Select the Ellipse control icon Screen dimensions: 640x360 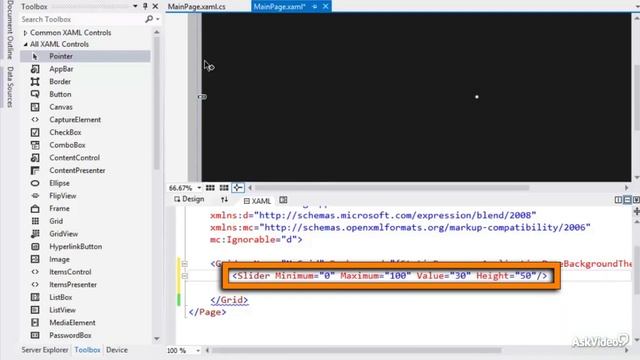coord(35,183)
